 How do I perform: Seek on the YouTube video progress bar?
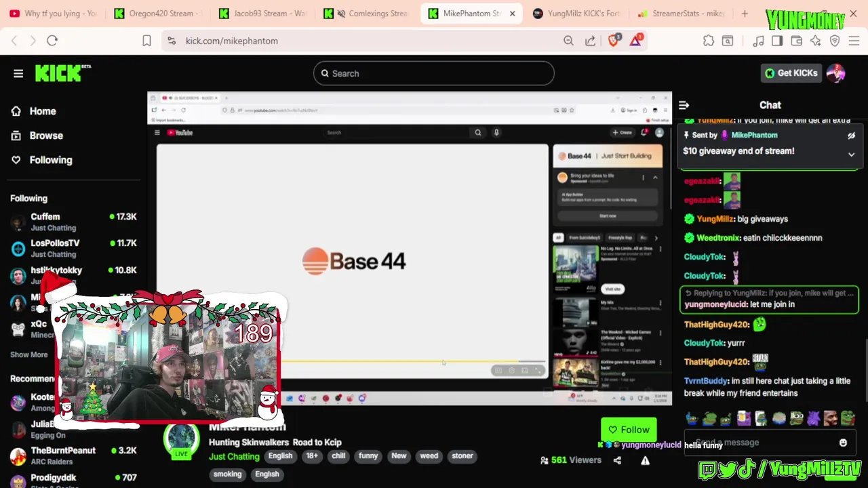click(x=412, y=361)
